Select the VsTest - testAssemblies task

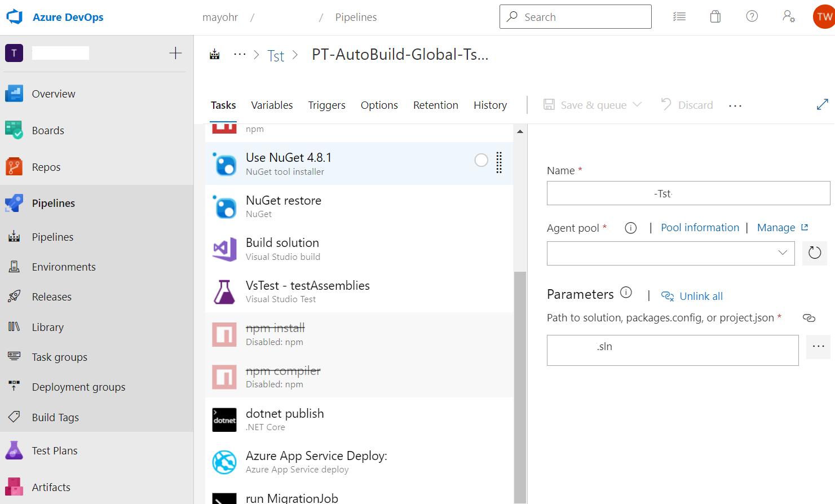point(359,291)
